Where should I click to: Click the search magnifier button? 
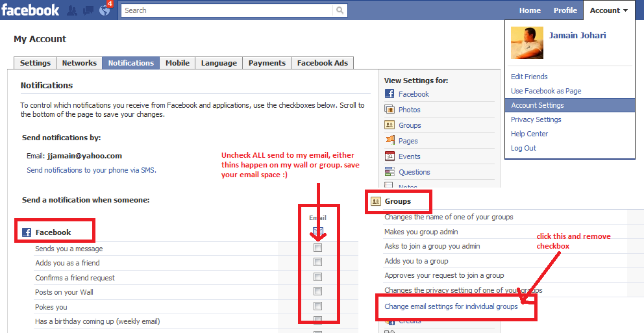click(340, 10)
